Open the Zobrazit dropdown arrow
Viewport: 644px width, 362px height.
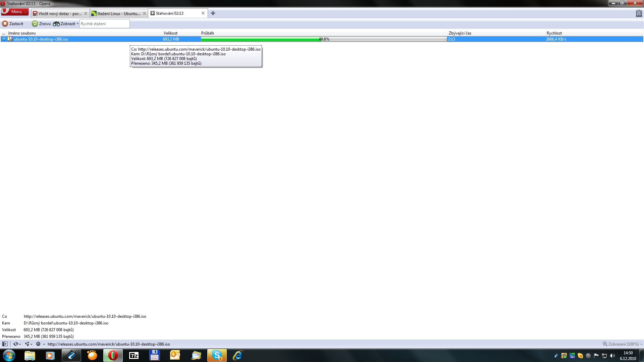point(77,24)
